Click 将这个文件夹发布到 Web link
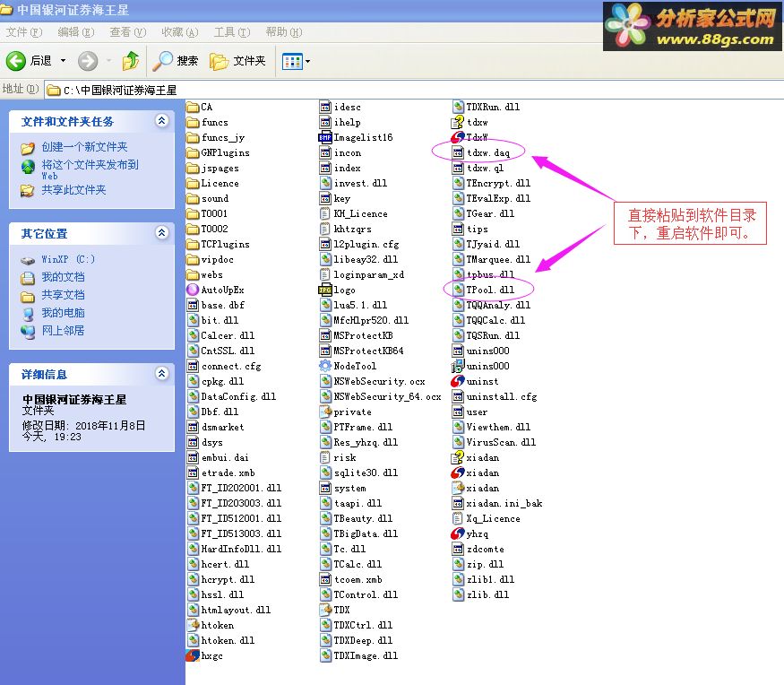This screenshot has height=685, width=784. pyautogui.click(x=90, y=169)
